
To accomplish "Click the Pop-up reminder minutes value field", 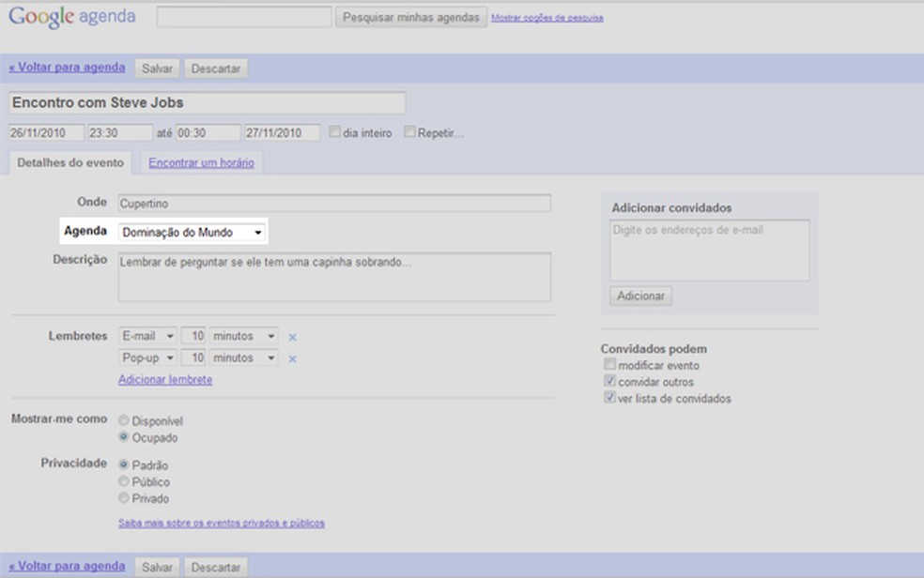I will coord(193,357).
